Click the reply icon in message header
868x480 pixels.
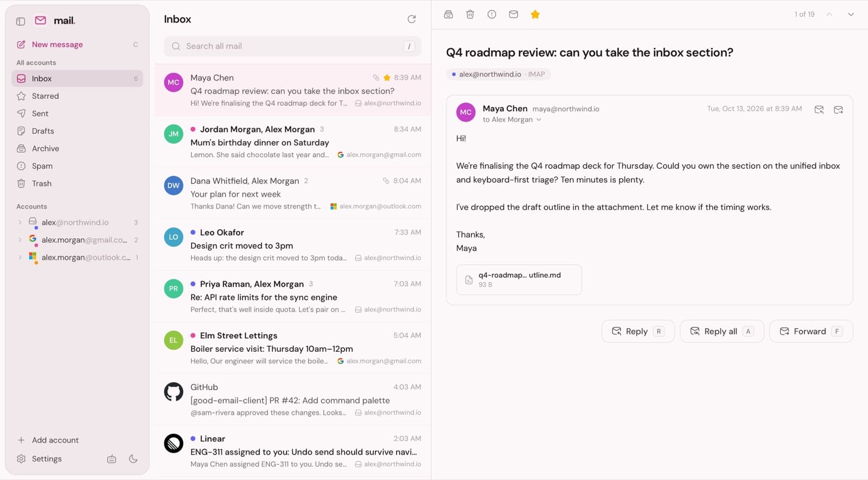tap(819, 110)
